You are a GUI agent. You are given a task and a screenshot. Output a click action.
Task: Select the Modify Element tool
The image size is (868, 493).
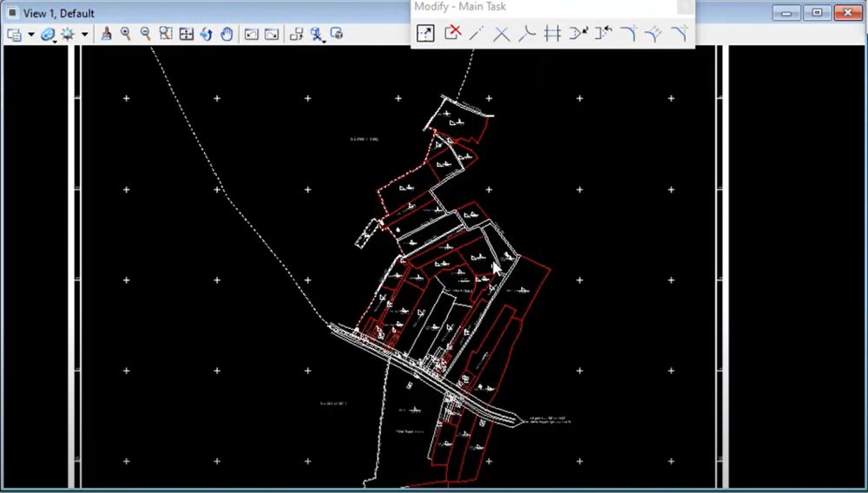(425, 33)
